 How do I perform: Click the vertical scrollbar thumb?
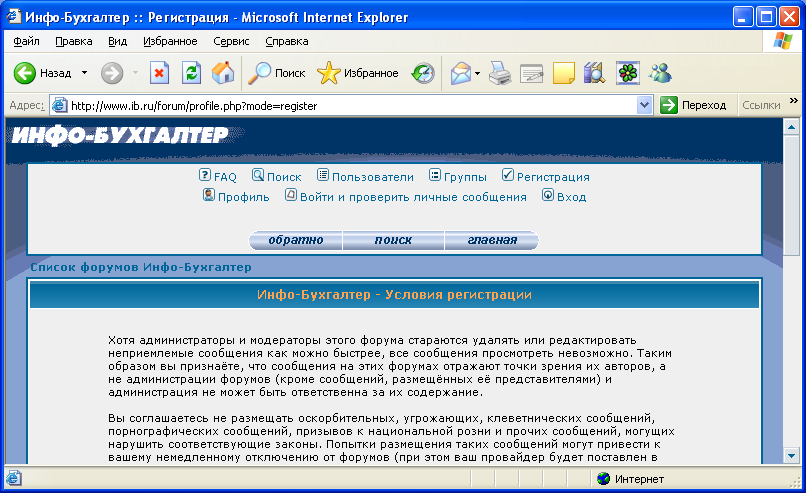pyautogui.click(x=791, y=194)
